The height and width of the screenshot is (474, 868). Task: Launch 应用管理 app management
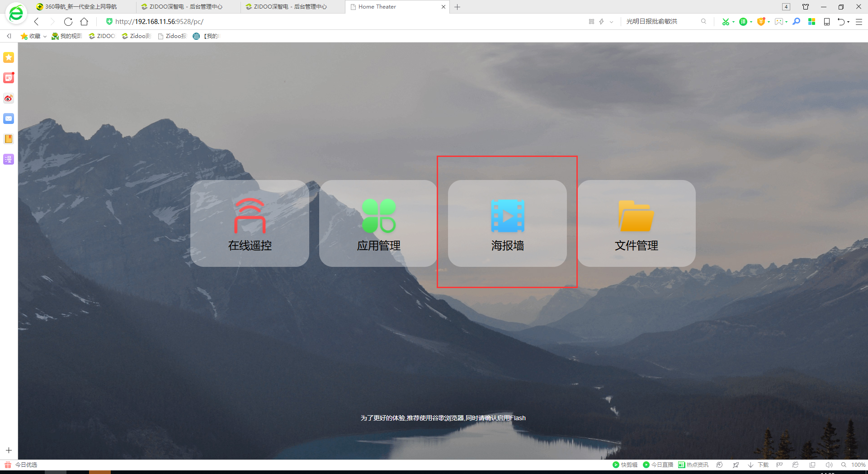[x=378, y=223]
